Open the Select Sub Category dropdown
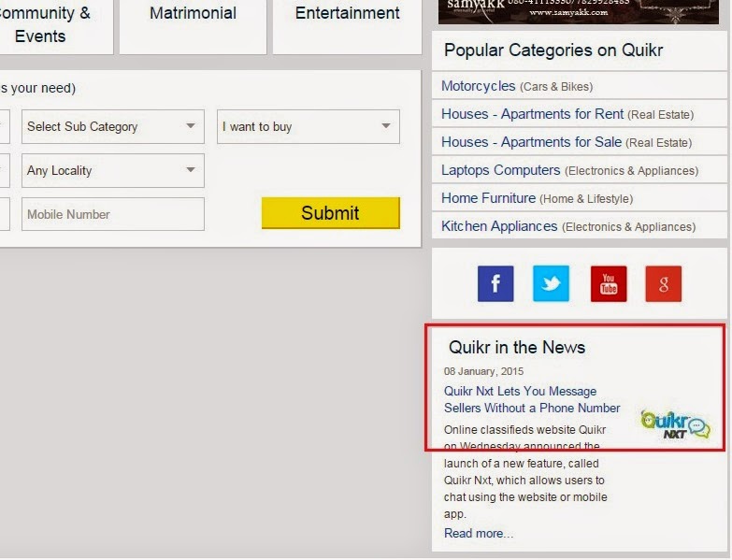Screen dimensions: 732x560 click(x=113, y=126)
